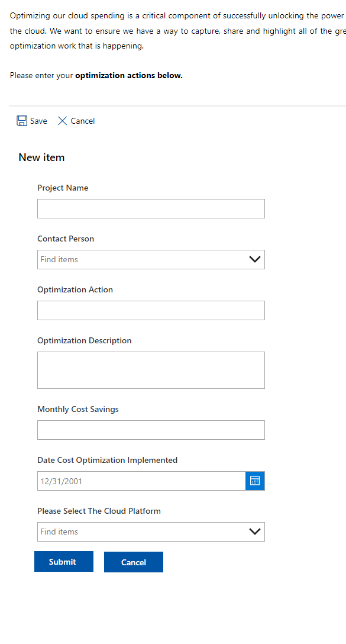The image size is (346, 644).
Task: Click the Project Name field label
Action: [63, 188]
